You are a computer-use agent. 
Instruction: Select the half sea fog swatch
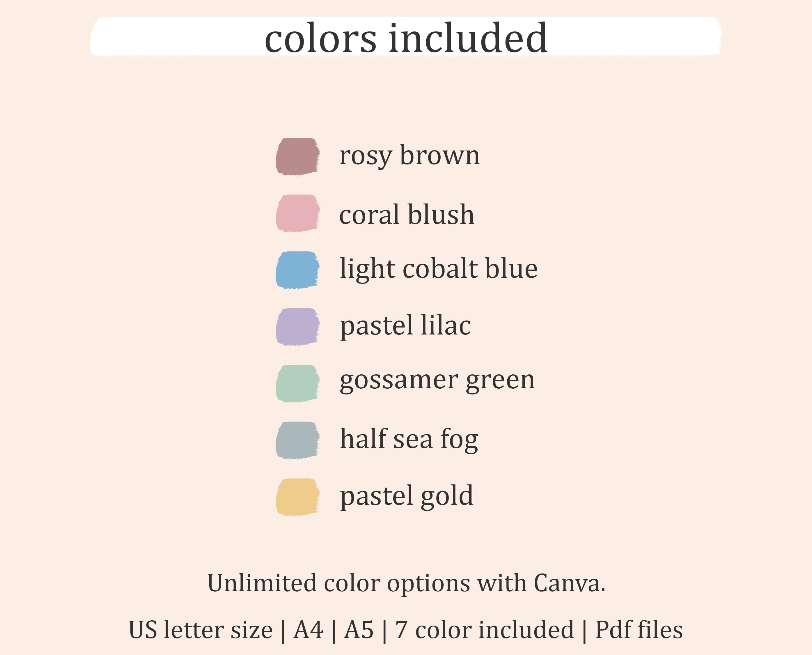pos(297,440)
